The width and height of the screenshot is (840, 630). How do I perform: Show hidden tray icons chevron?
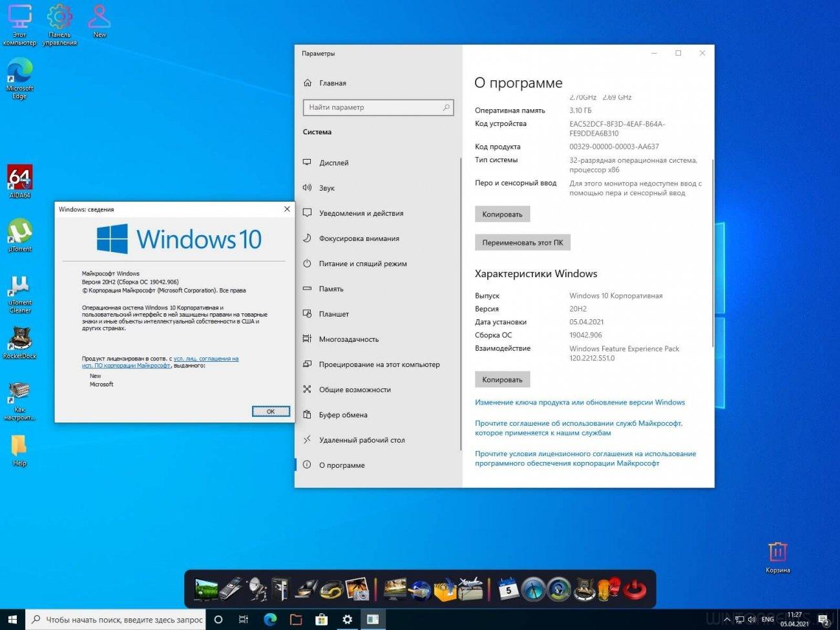(727, 619)
